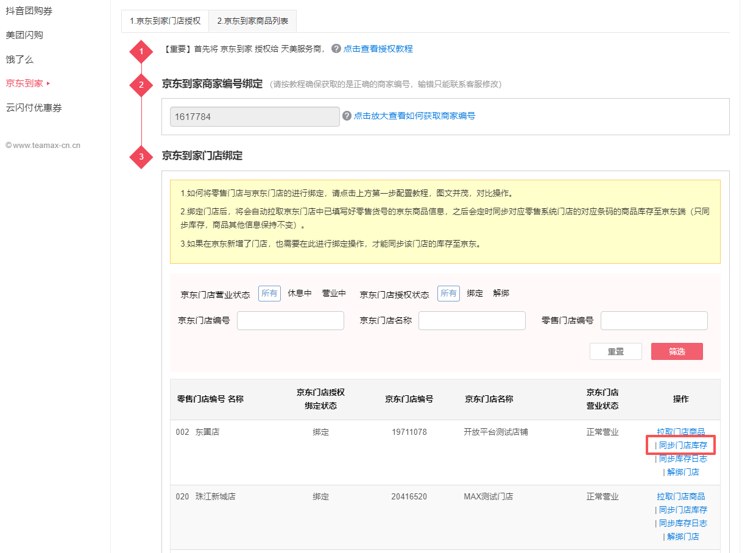The height and width of the screenshot is (553, 756).
Task: Click the red 筛选 button
Action: (x=677, y=351)
